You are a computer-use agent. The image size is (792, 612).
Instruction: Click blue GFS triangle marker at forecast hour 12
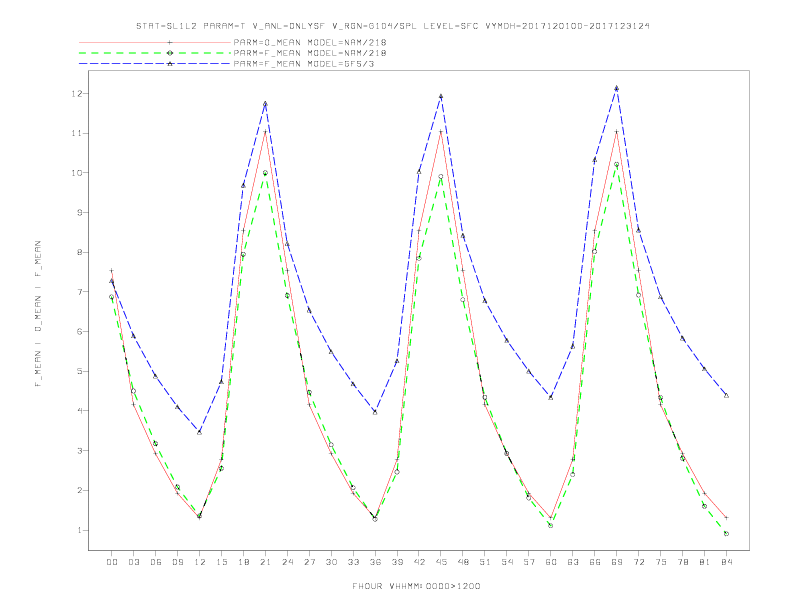point(200,432)
